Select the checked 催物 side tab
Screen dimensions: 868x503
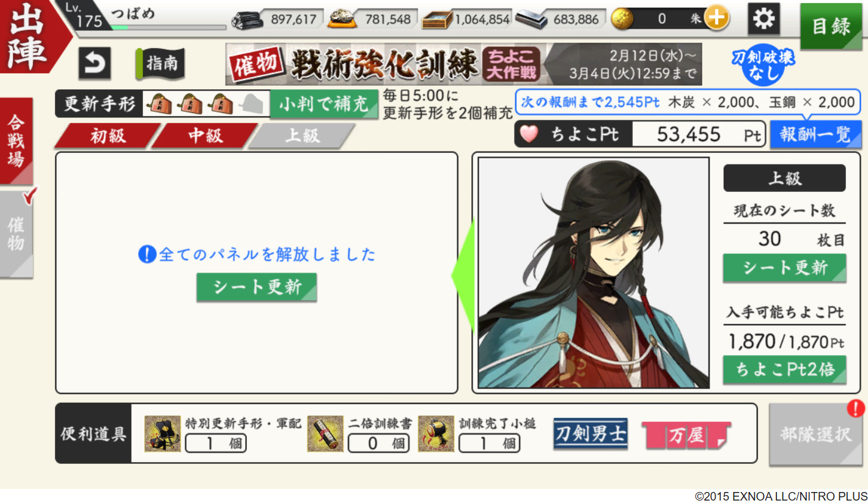[17, 235]
